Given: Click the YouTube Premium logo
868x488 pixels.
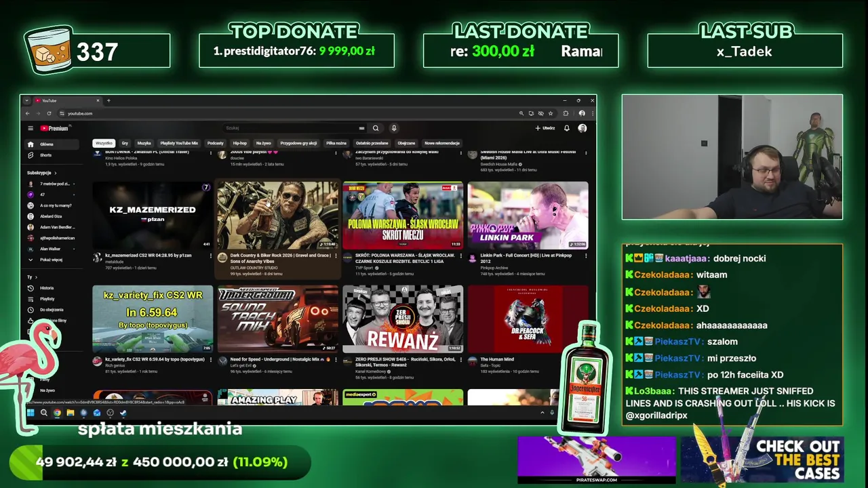Looking at the screenshot, I should click(x=54, y=128).
